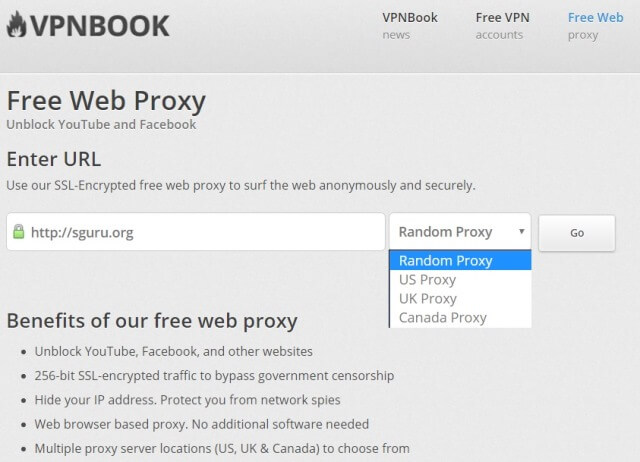Click the 256-bit SSL-encrypted traffic bullet
The image size is (640, 462).
214,375
